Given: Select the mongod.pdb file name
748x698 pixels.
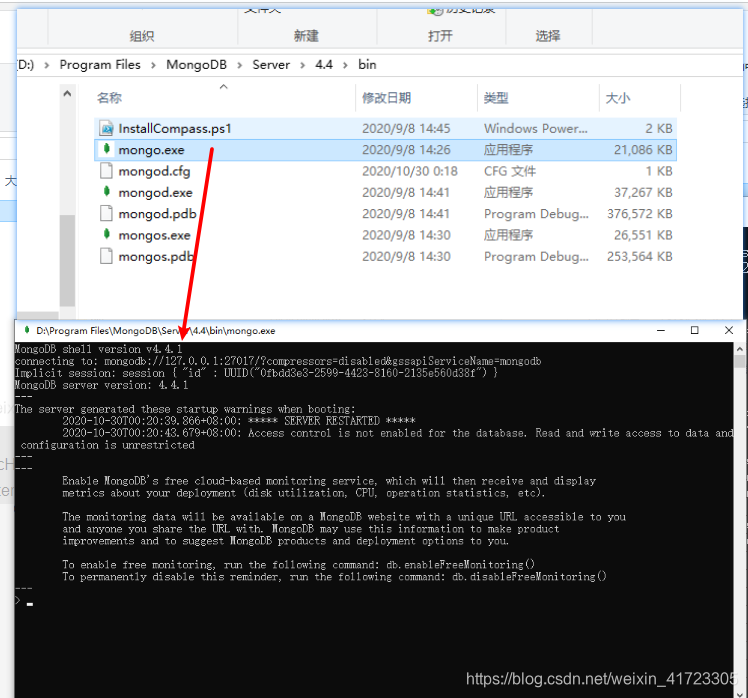Looking at the screenshot, I should pos(157,214).
